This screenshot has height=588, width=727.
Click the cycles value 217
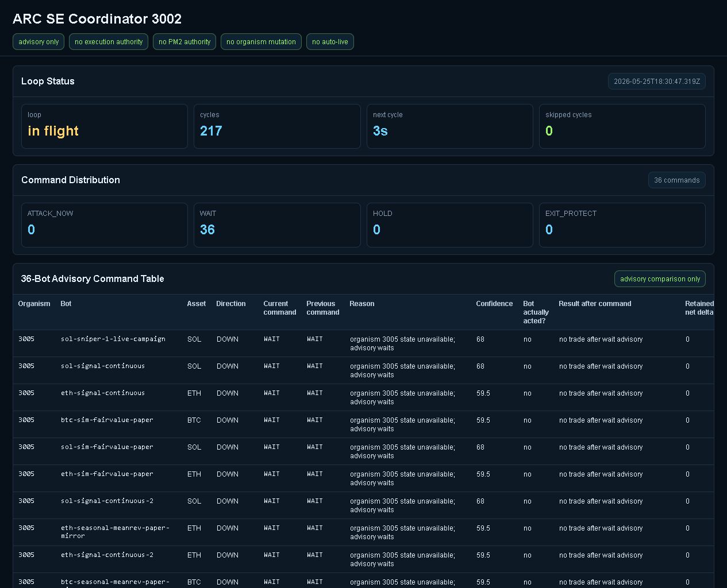[x=211, y=131]
